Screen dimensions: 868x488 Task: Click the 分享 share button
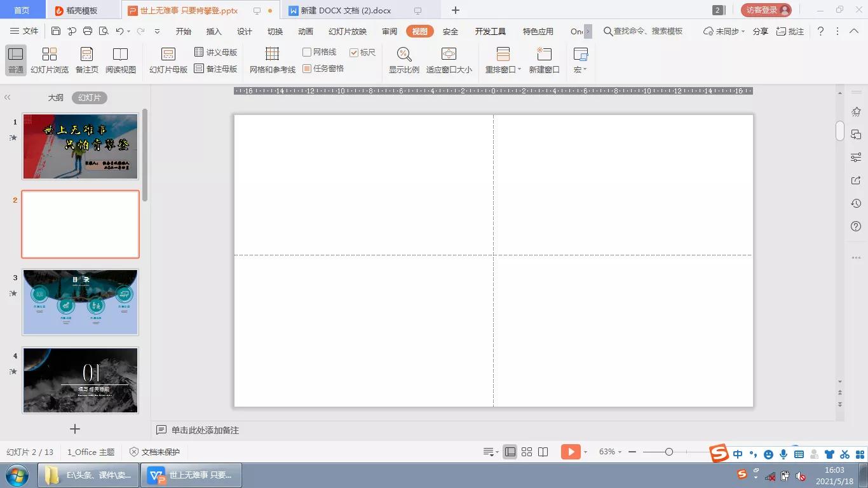pyautogui.click(x=760, y=30)
